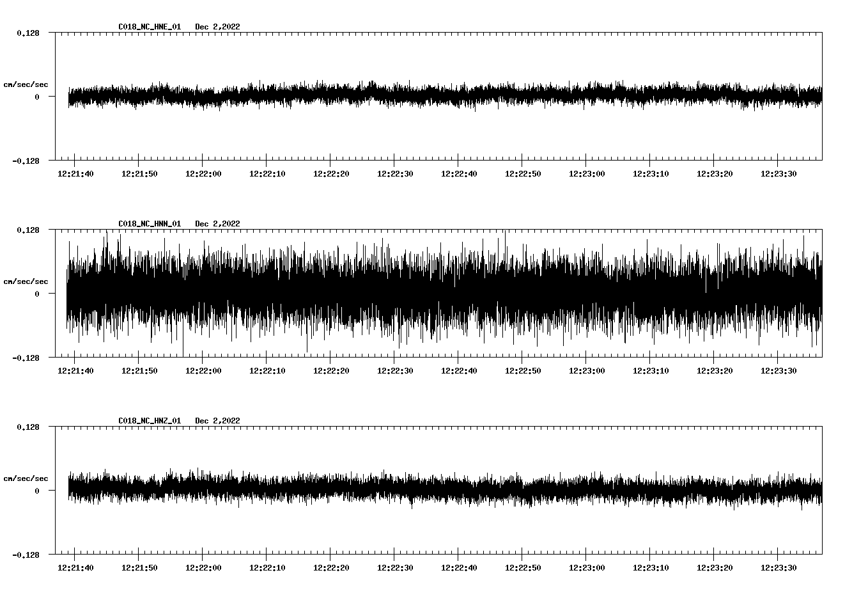Viewport: 868px width, 591px height.
Task: Click the HNN seismogram waveform trace
Action: coord(445,293)
